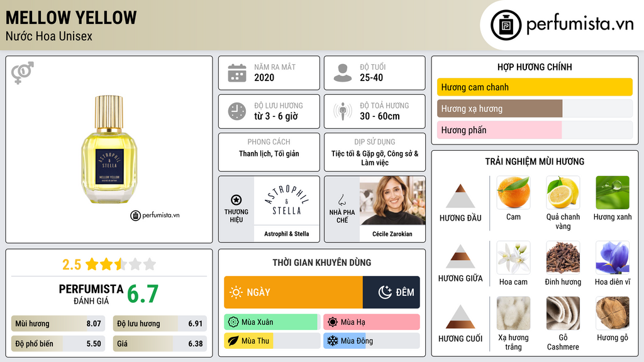Click the person icon beside Độ tuổi
Viewport: 644px width, 362px height.
coord(343,73)
